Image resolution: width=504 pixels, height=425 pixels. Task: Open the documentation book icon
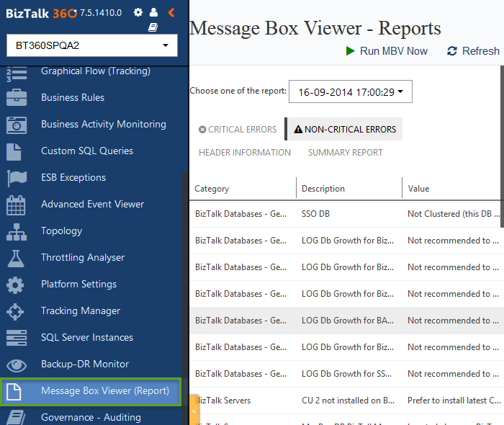[153, 27]
